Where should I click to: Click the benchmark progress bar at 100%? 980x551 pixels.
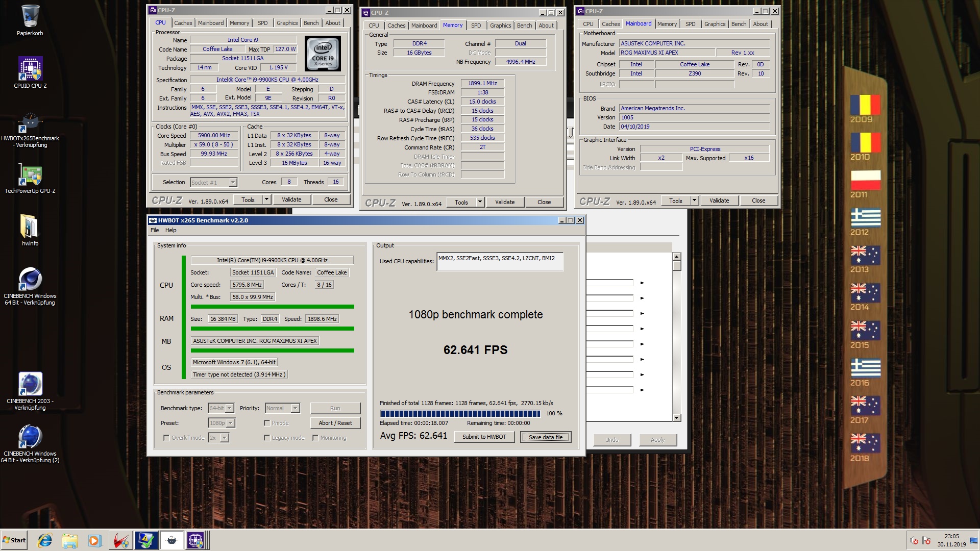(x=460, y=413)
